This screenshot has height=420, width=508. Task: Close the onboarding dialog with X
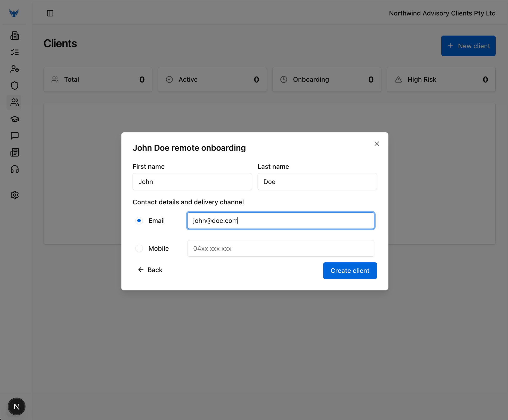(377, 144)
